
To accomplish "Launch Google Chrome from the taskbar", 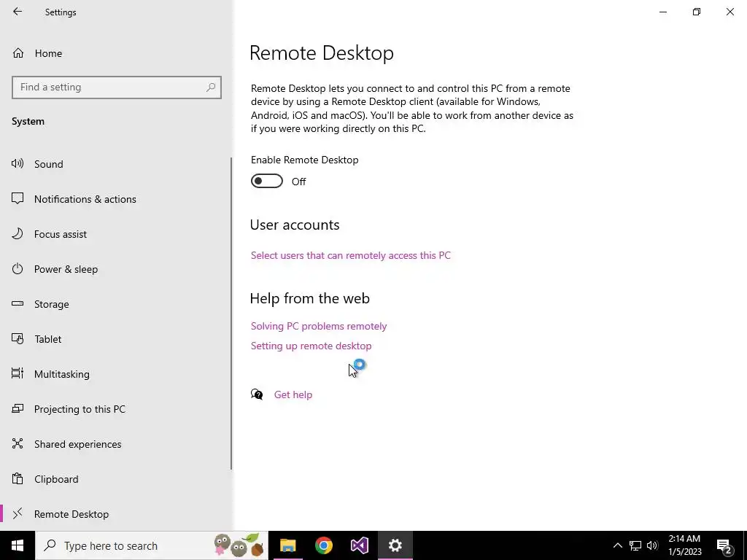I will 323,545.
